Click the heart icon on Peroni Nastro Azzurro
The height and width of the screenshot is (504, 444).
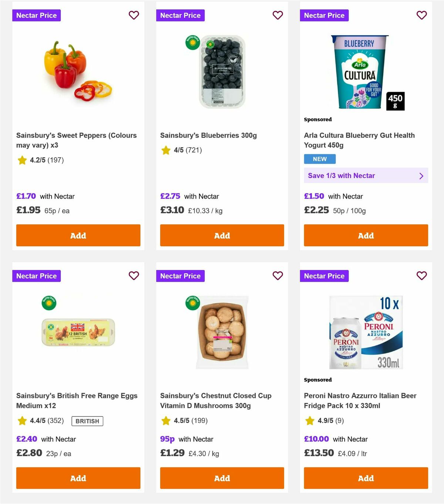click(421, 276)
